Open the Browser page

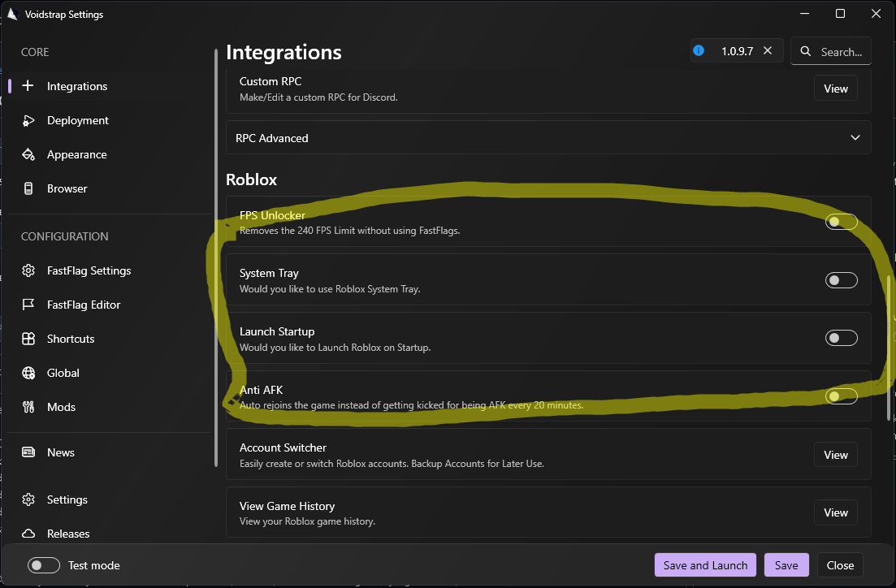(109, 188)
